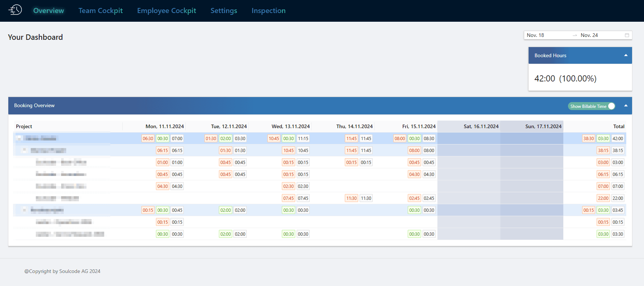Go to Team Cockpit

[x=101, y=11]
